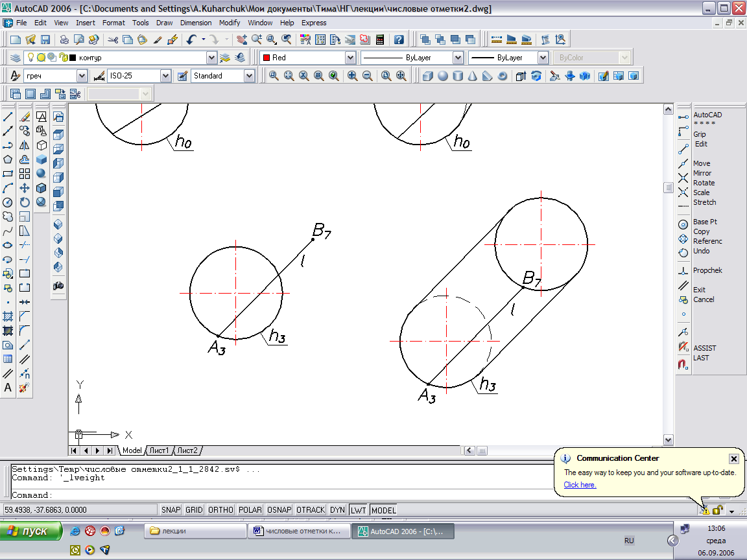Open the status bar tray menu arrow

coord(731,511)
